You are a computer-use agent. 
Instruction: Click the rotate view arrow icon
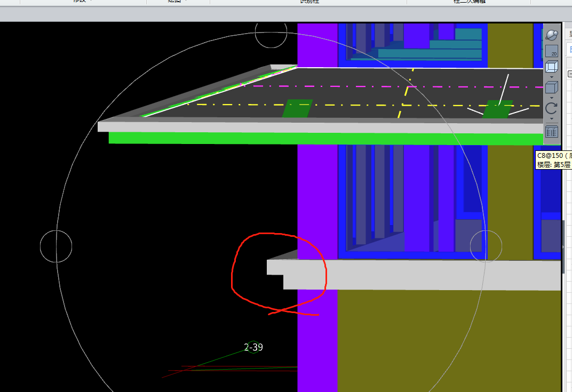552,108
